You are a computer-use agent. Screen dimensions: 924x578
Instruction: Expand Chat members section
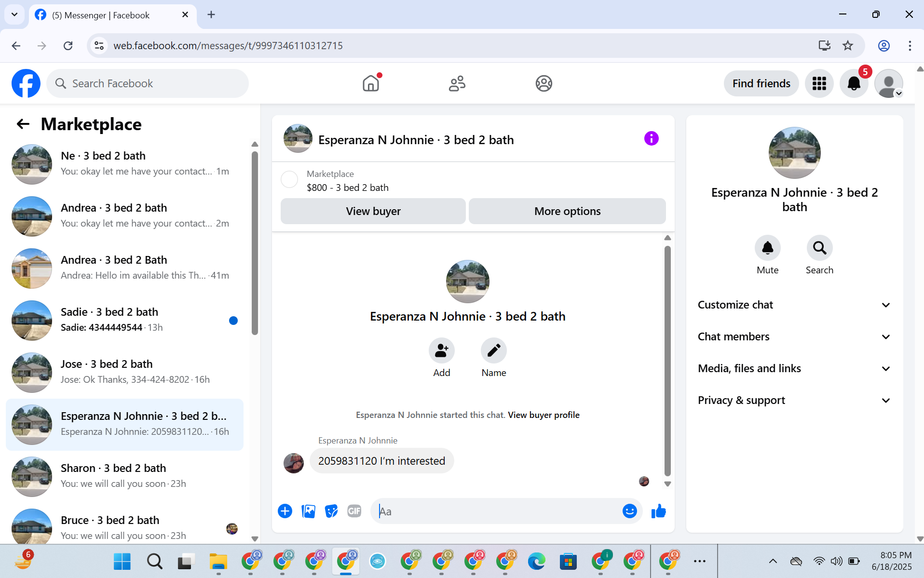tap(794, 336)
